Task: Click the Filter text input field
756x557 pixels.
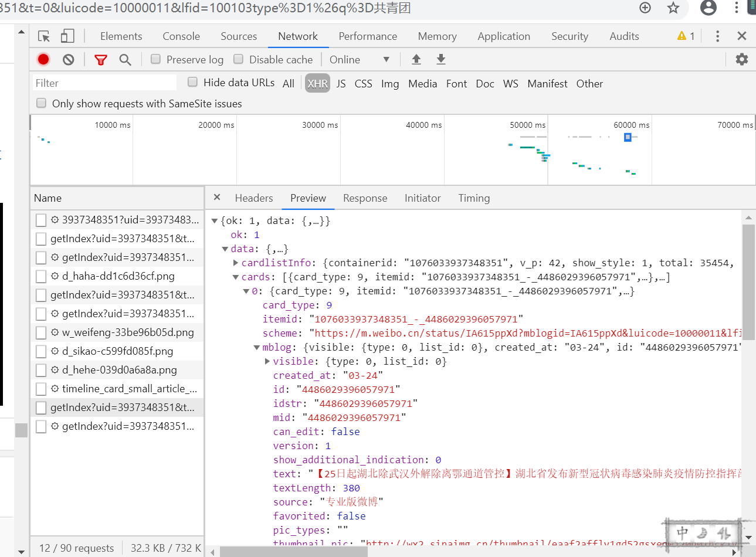Action: (104, 83)
